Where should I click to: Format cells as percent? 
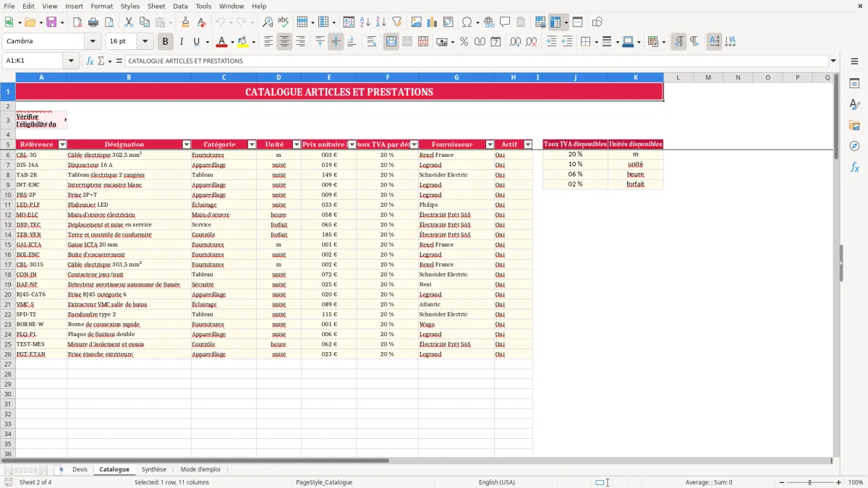(464, 42)
